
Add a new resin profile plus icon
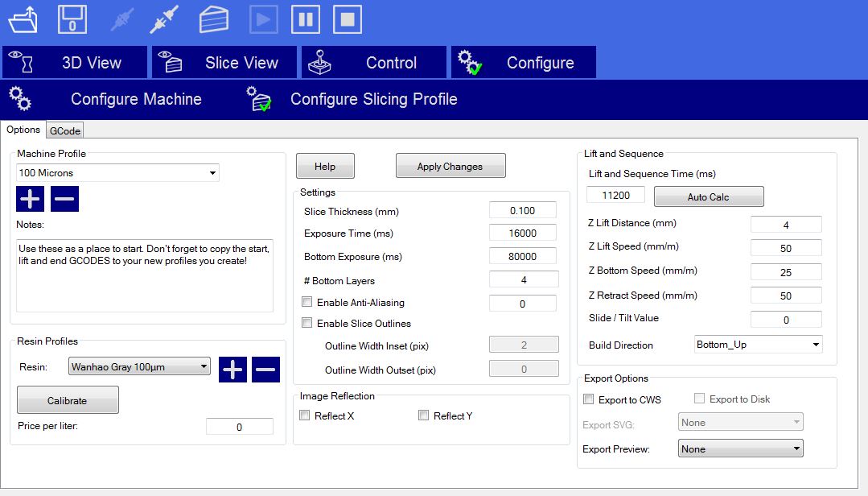click(233, 370)
